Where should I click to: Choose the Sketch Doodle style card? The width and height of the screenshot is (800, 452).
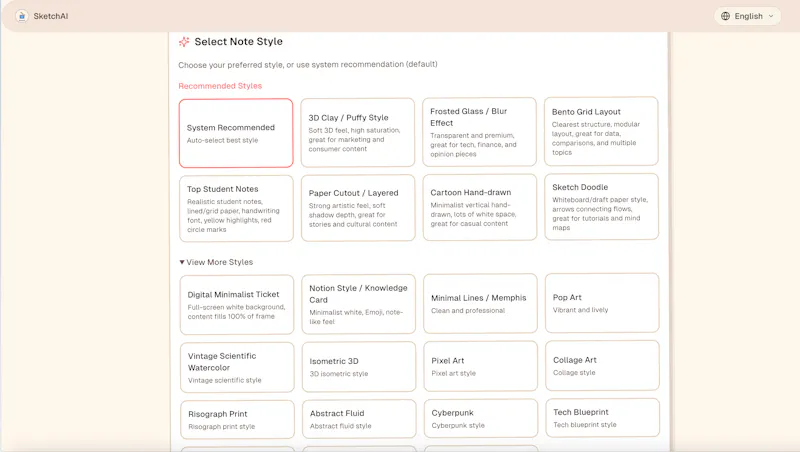click(602, 207)
